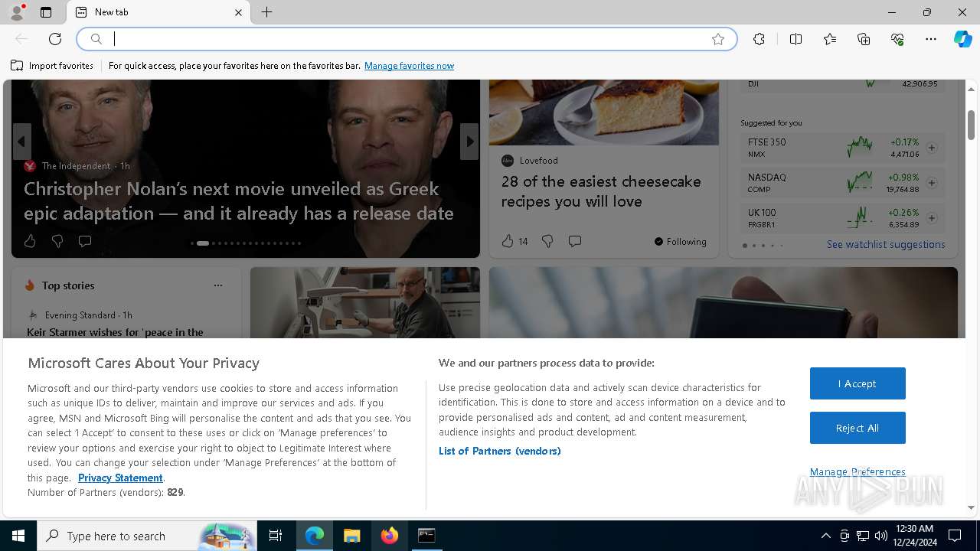Click the taskbar search box
Image resolution: width=980 pixels, height=551 pixels.
[x=148, y=536]
